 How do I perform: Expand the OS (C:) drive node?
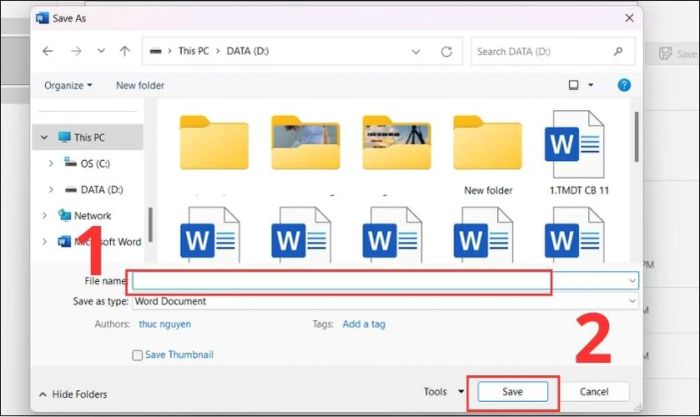click(x=51, y=163)
